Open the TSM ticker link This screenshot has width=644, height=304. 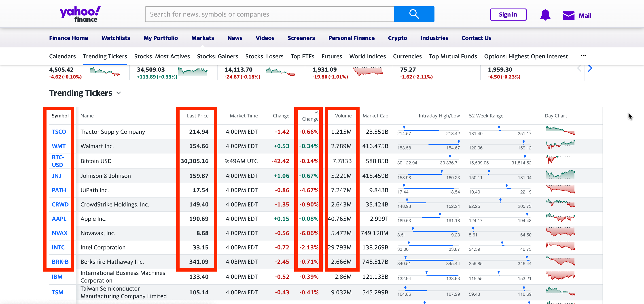tap(57, 292)
